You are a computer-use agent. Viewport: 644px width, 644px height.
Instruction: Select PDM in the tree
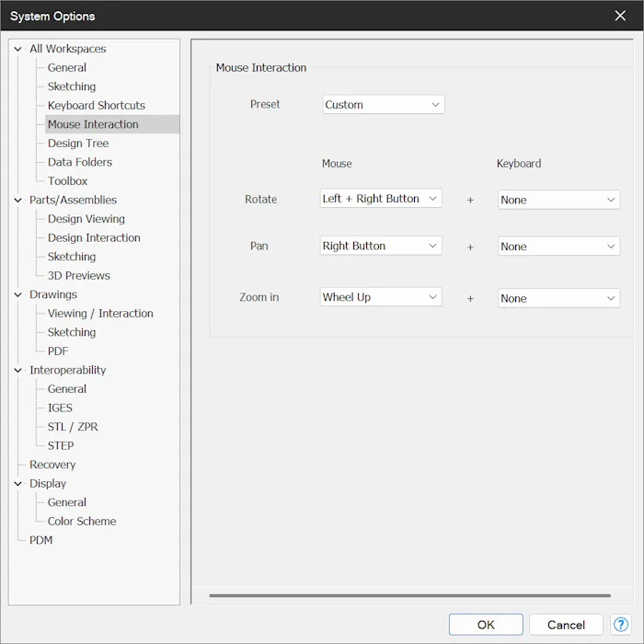tap(40, 540)
